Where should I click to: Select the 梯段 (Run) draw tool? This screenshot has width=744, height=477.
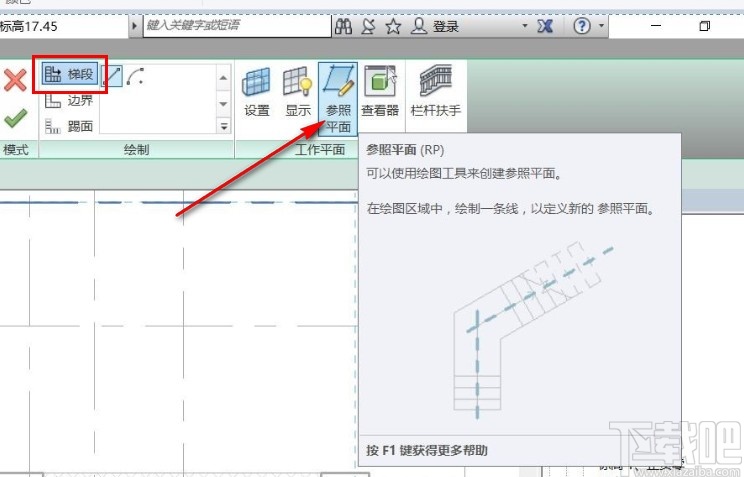coord(70,74)
